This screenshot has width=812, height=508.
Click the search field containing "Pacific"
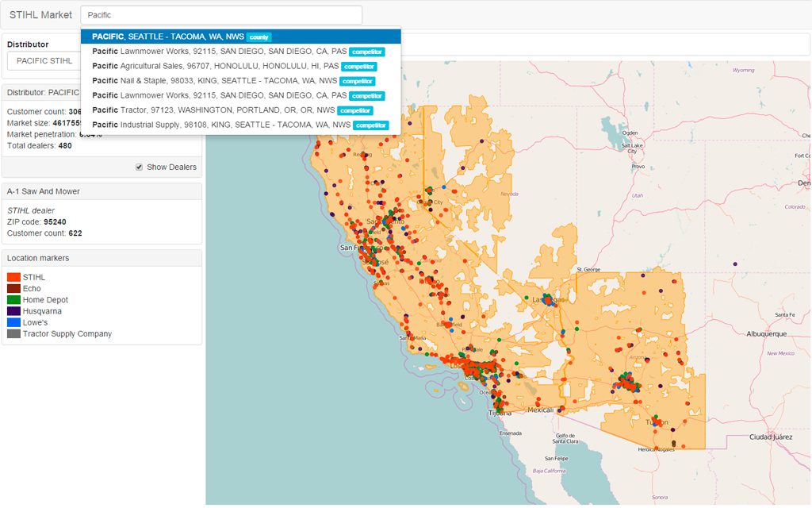[x=221, y=15]
